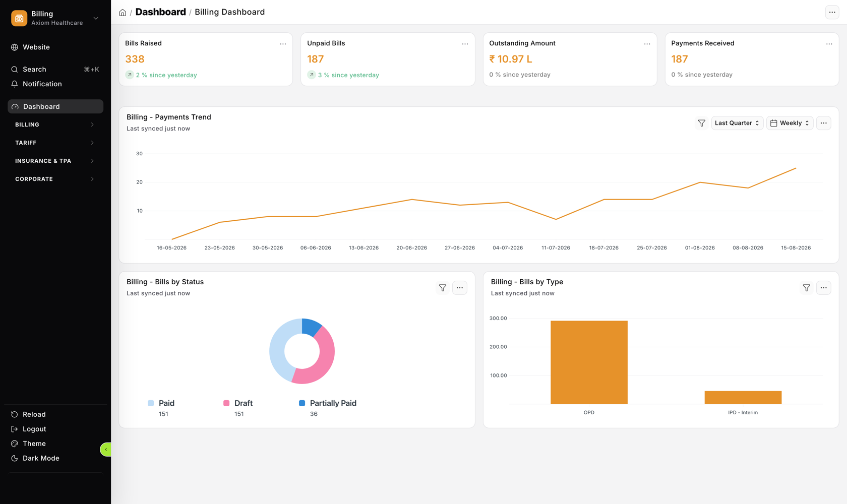Open the Weekly interval dropdown

tap(790, 123)
